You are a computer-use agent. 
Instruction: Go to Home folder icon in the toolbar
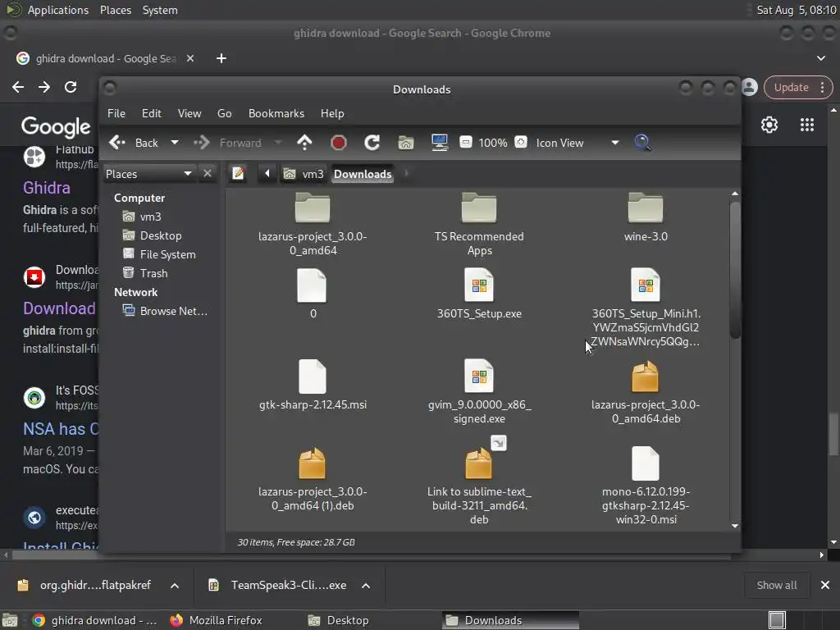[406, 143]
